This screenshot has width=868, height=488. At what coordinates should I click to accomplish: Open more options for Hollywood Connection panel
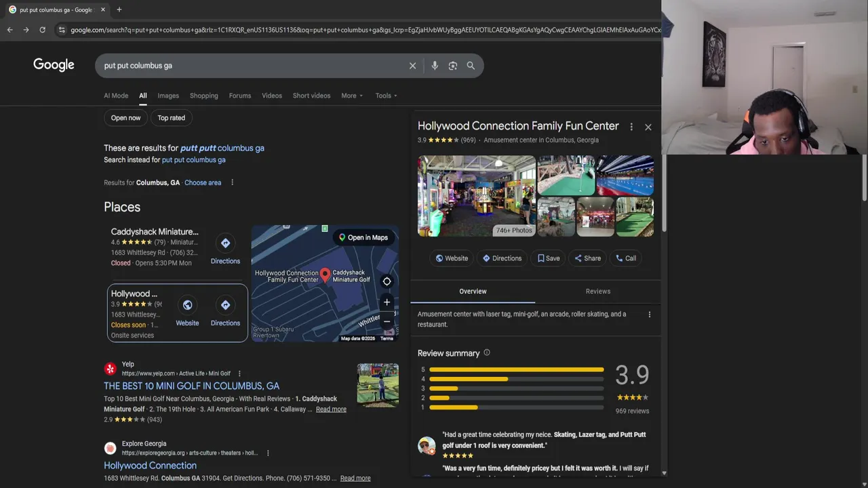(631, 127)
